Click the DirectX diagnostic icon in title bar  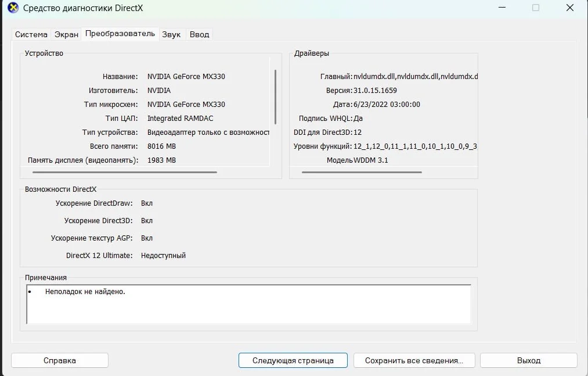pos(13,8)
